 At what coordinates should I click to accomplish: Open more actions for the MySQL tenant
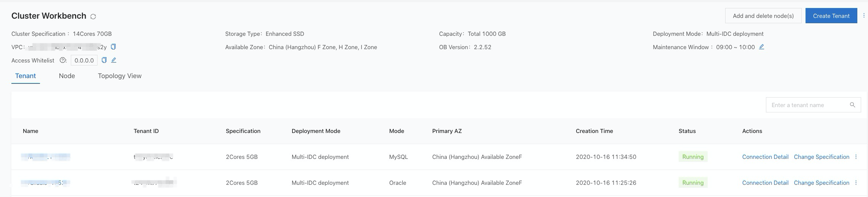click(x=856, y=157)
